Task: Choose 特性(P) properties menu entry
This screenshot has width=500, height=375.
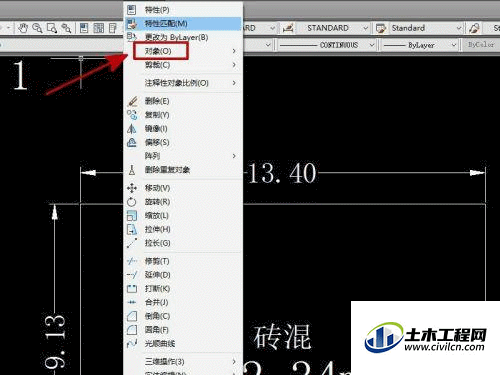Action: (x=183, y=10)
